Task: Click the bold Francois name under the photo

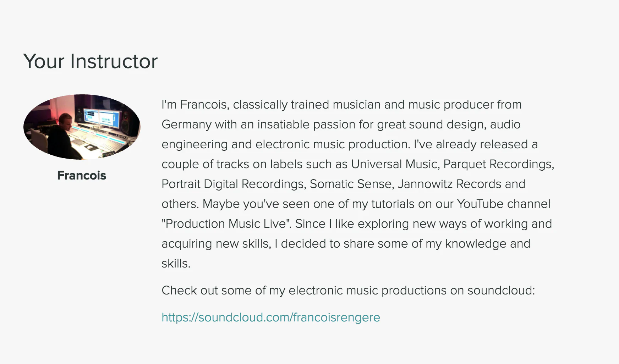Action: tap(82, 175)
